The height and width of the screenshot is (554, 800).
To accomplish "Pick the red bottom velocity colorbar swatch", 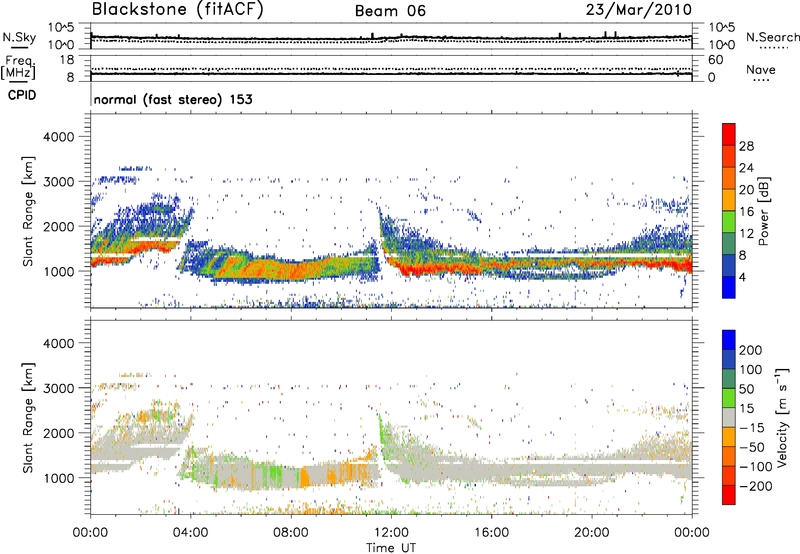I will click(729, 495).
